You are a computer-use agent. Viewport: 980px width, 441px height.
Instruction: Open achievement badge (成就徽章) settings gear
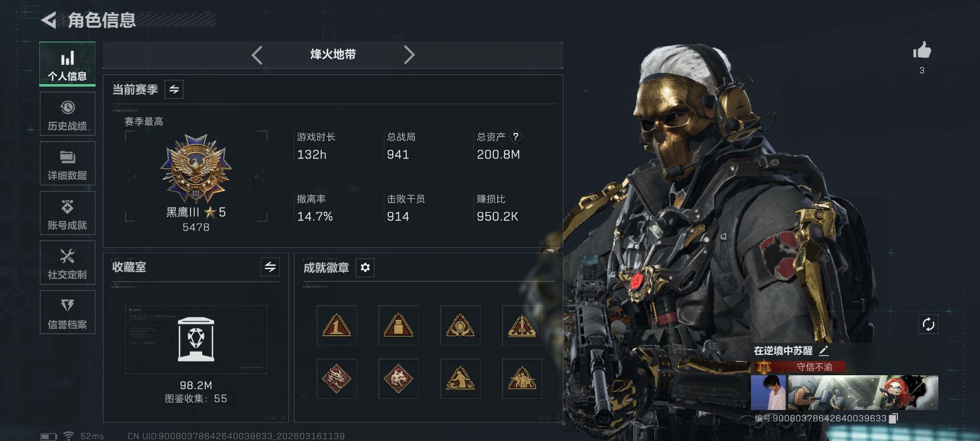(365, 267)
